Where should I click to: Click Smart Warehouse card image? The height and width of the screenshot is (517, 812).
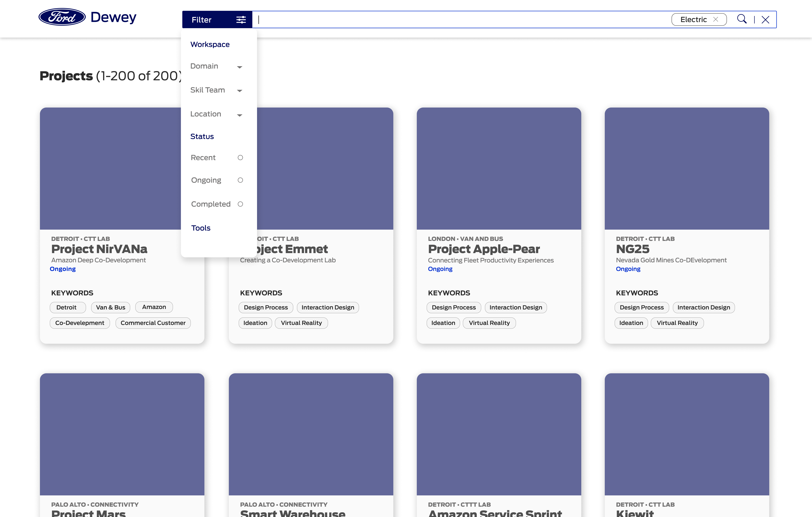pos(311,434)
